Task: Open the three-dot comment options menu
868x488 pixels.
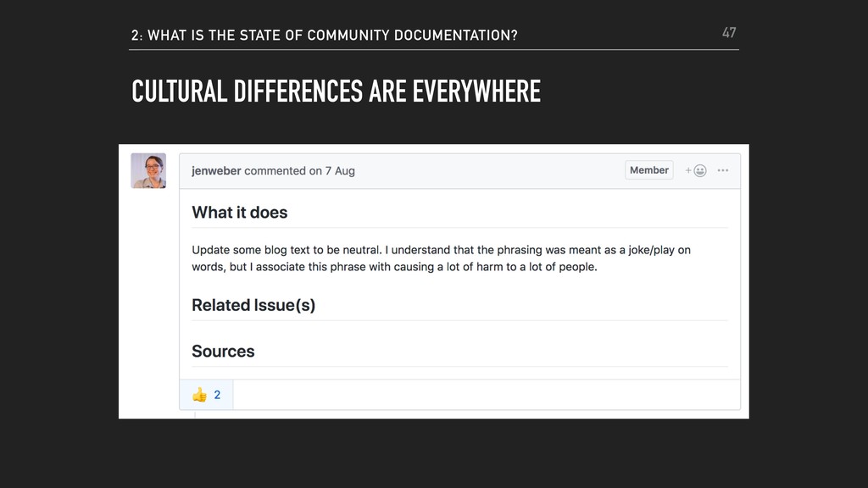Action: click(x=722, y=170)
